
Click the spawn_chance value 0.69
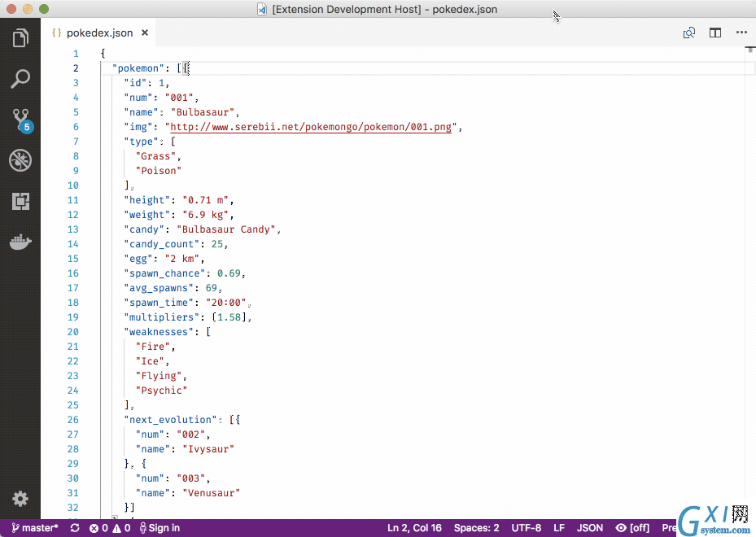point(229,273)
